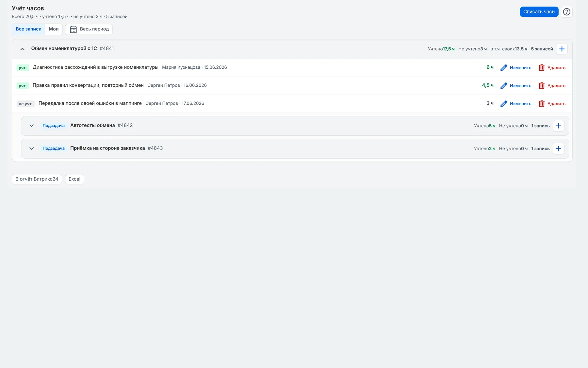Click the Учёт часов heading
This screenshot has height=368, width=588.
click(28, 9)
